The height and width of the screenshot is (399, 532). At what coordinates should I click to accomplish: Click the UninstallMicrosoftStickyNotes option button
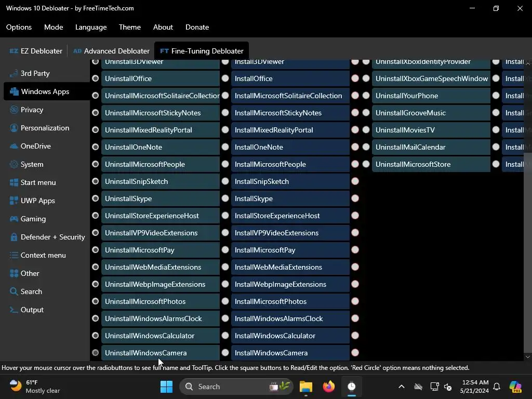coord(161,113)
